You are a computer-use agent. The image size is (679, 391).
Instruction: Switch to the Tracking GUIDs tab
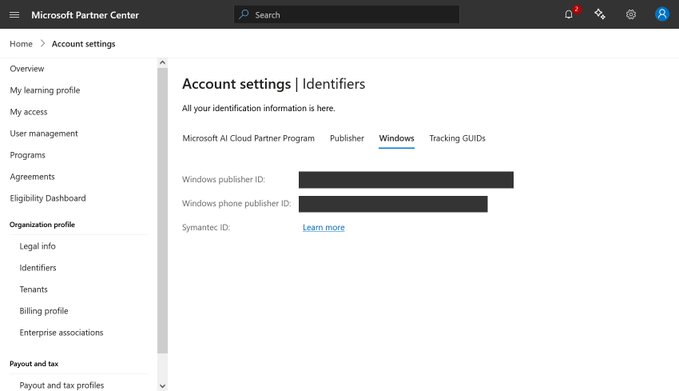coord(457,138)
